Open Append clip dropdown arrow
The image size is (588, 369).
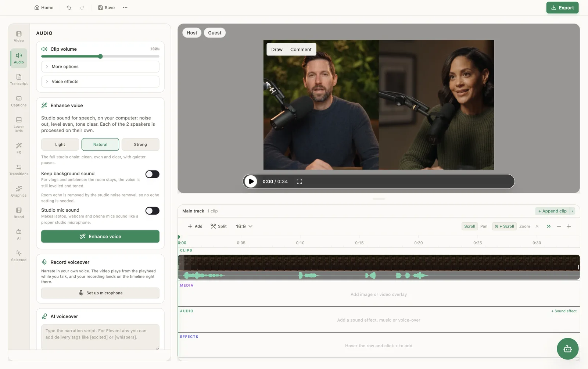click(x=573, y=211)
